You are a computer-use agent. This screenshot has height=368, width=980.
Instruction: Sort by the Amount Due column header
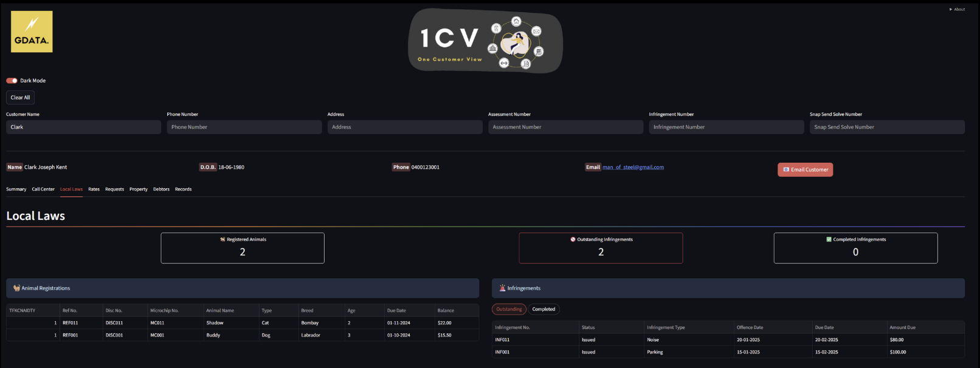925,327
